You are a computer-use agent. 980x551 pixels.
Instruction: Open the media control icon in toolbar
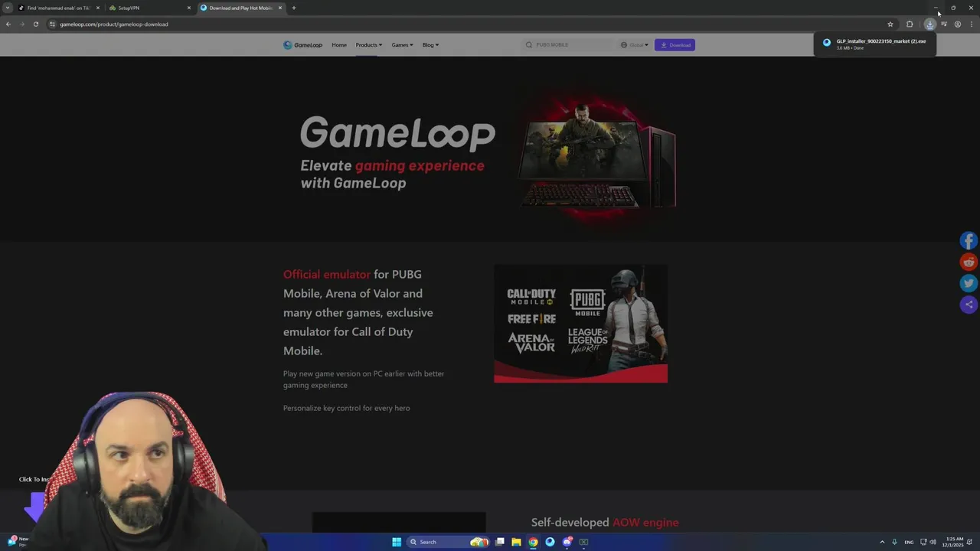pyautogui.click(x=943, y=24)
